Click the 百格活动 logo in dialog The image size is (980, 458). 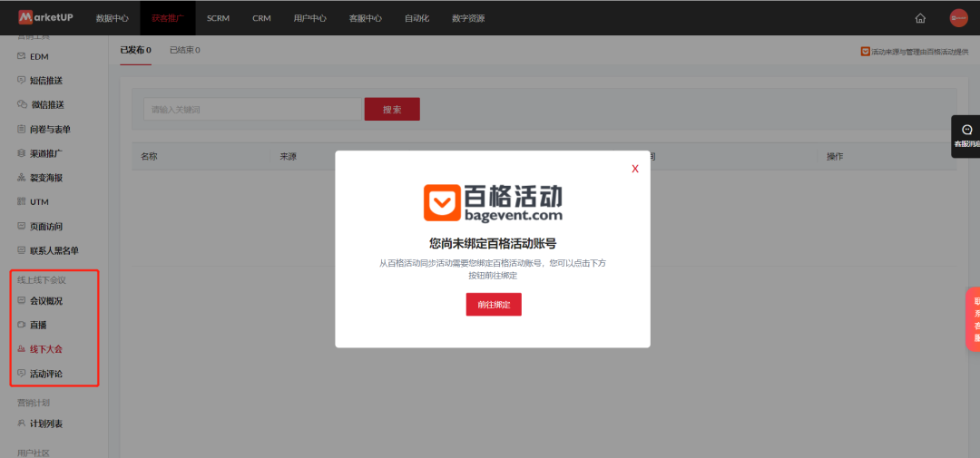(x=493, y=202)
